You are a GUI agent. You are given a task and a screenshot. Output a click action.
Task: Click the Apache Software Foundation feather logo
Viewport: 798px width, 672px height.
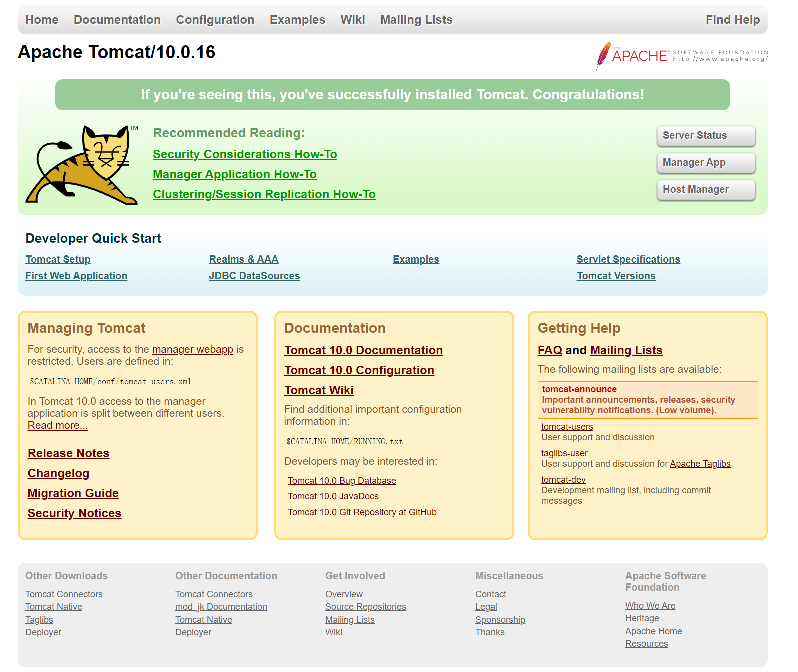[682, 56]
